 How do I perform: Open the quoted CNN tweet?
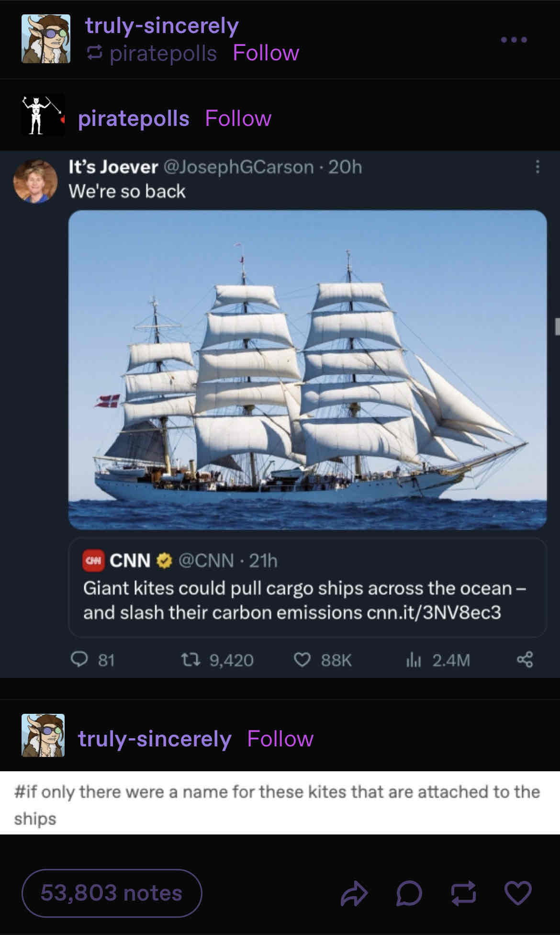tap(307, 587)
